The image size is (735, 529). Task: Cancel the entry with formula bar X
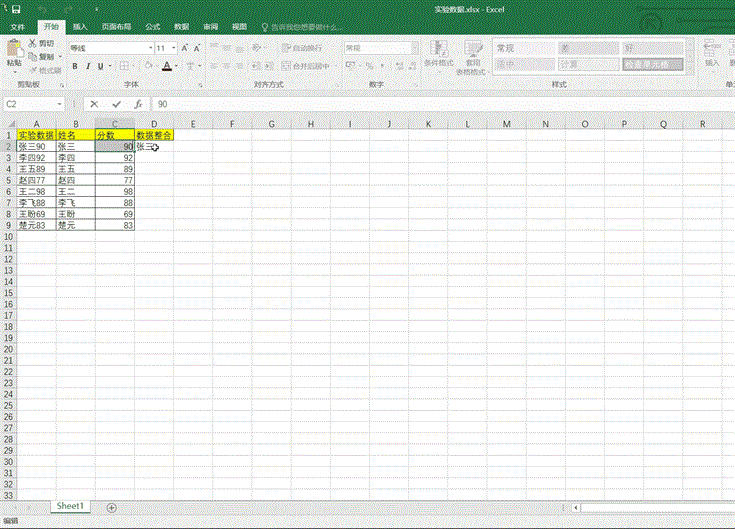(x=94, y=103)
